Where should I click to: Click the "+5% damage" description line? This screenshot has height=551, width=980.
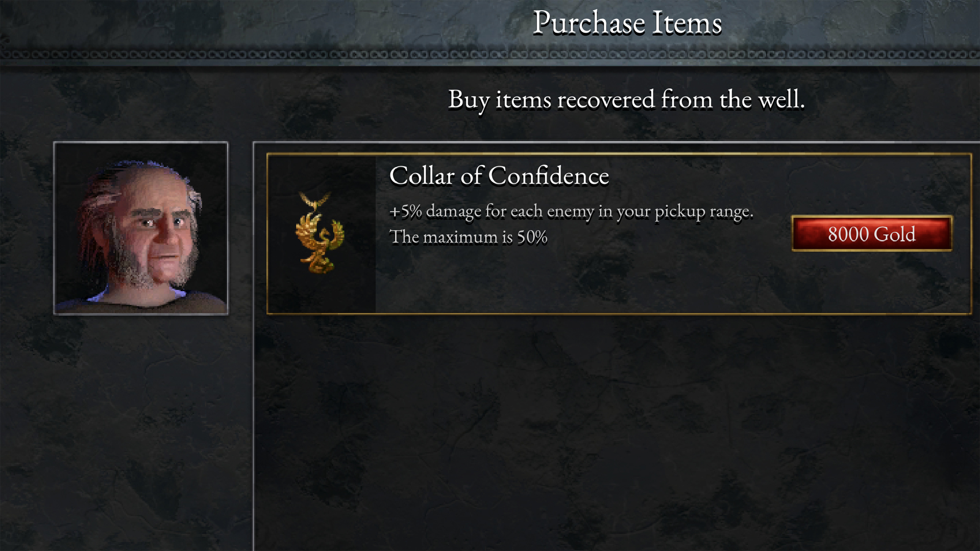pos(571,211)
